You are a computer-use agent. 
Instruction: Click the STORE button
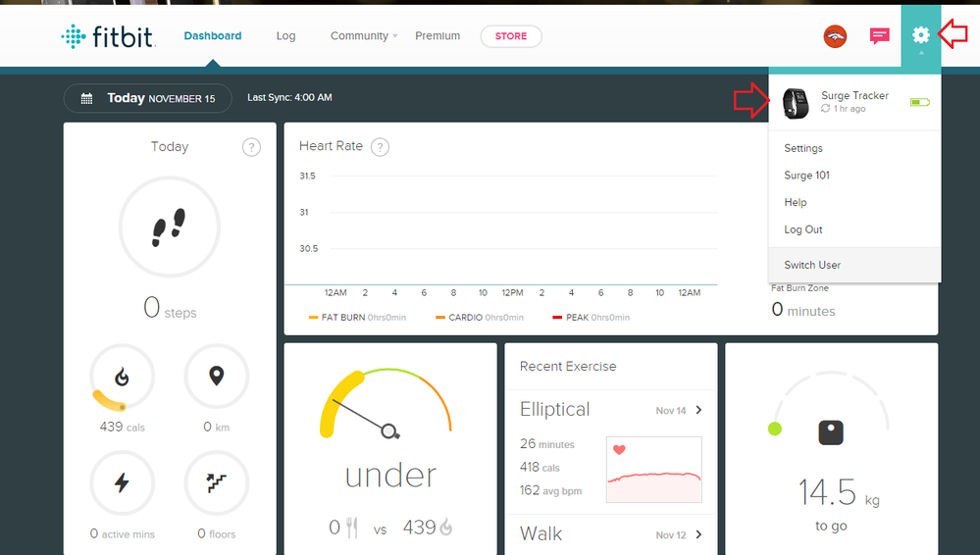[511, 36]
